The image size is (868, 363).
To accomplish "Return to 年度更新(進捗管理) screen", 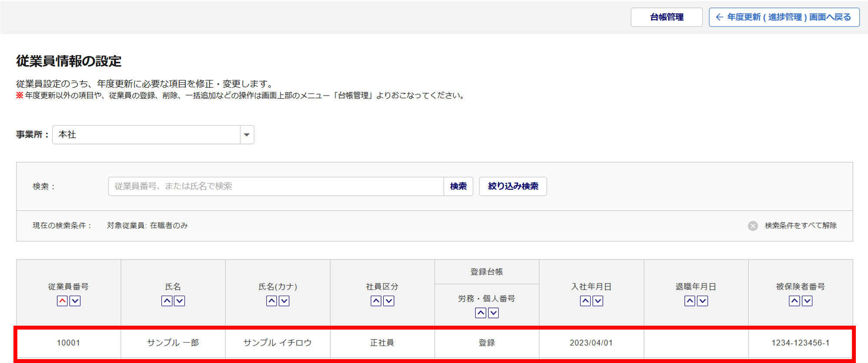I will [784, 17].
